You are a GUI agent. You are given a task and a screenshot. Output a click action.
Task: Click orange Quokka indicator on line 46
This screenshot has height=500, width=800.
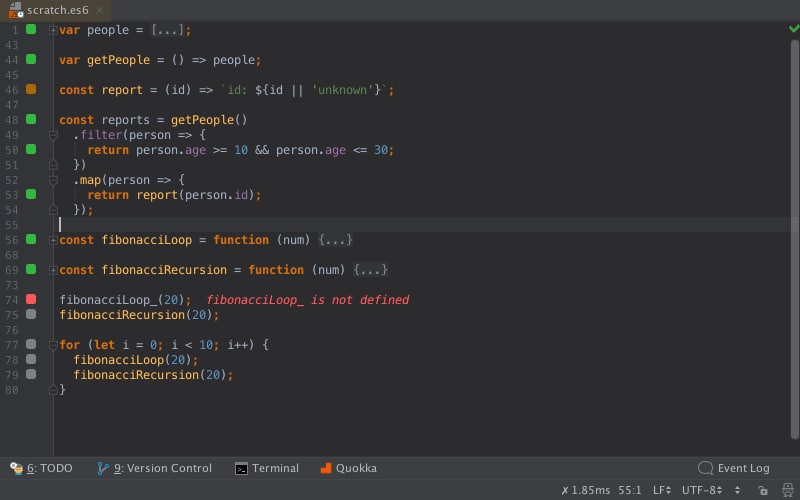coord(31,89)
